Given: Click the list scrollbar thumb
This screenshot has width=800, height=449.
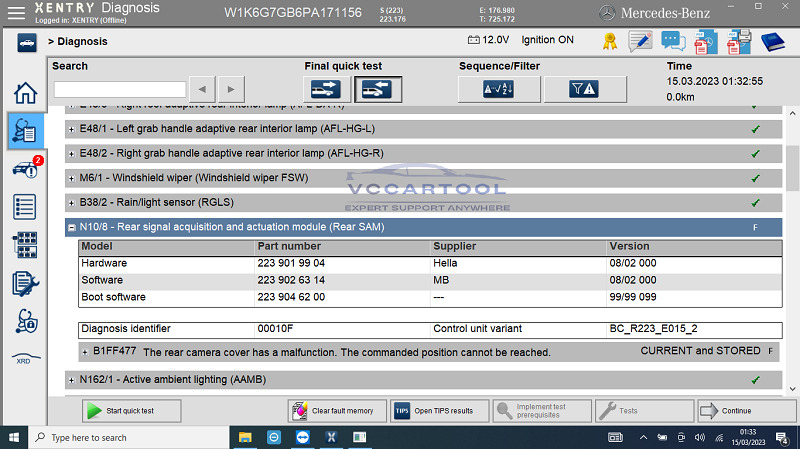Looking at the screenshot, I should (792, 167).
